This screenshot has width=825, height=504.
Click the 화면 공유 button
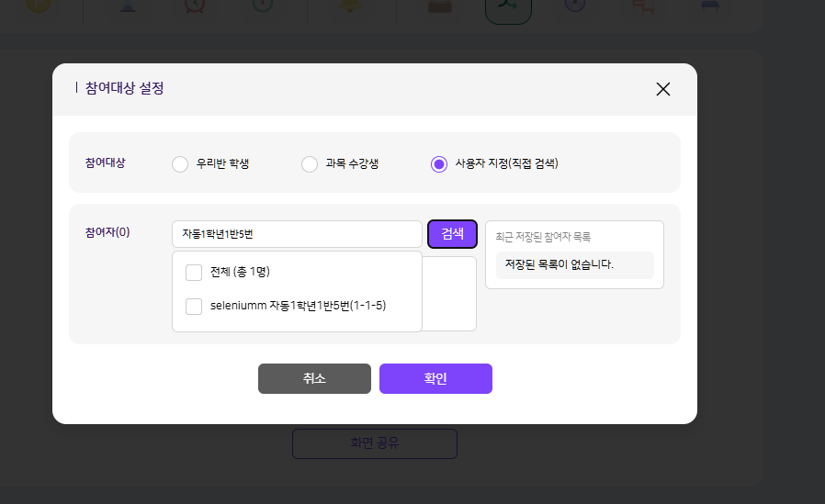[375, 443]
